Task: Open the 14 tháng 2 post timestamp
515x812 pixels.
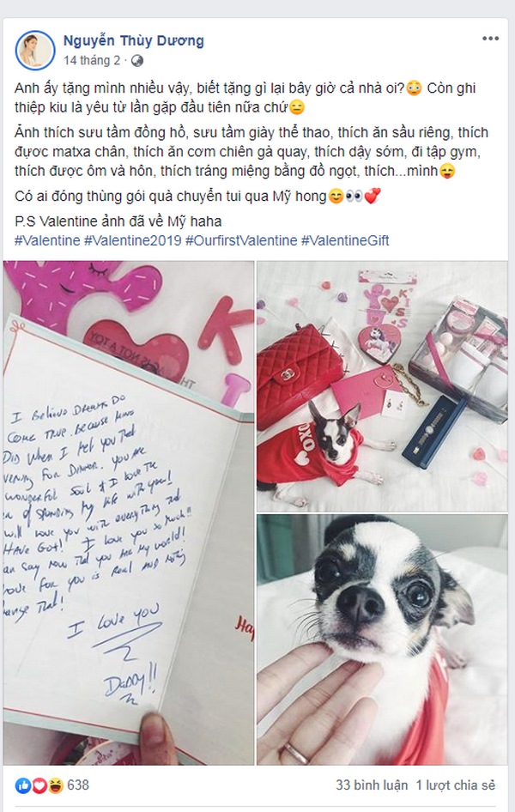Action: [x=92, y=61]
